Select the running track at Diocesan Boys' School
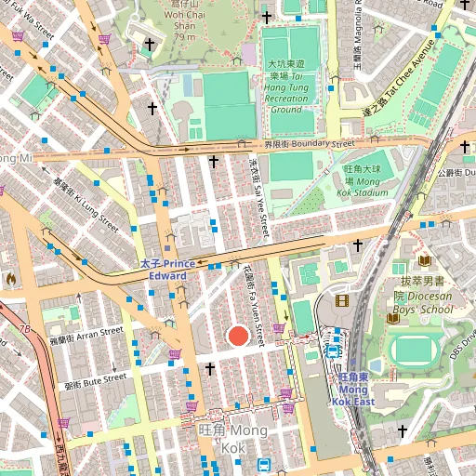This screenshot has height=476, width=476. (415, 350)
